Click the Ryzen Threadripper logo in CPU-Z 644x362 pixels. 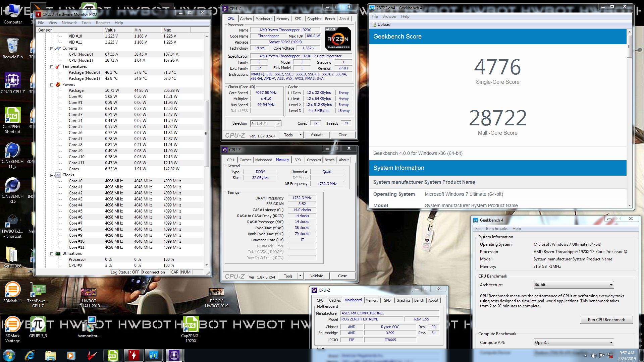(338, 39)
